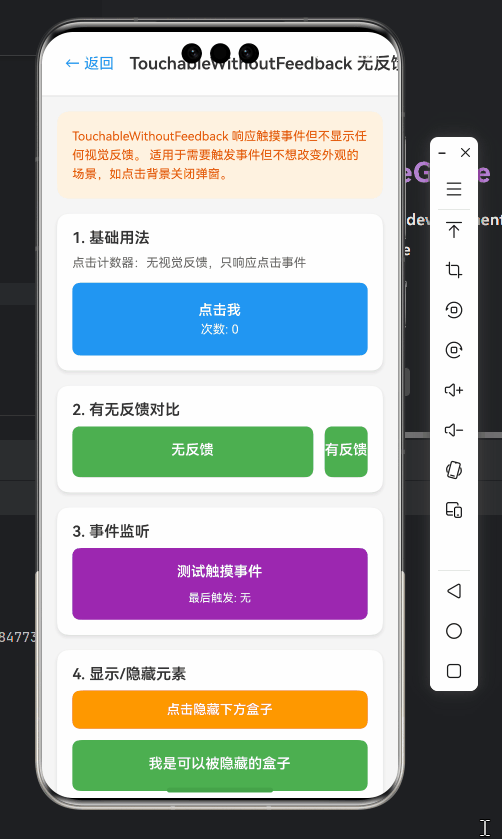Screen dimensions: 502x839
Task: Tap the 最后触发: 无 status text
Action: tap(220, 598)
